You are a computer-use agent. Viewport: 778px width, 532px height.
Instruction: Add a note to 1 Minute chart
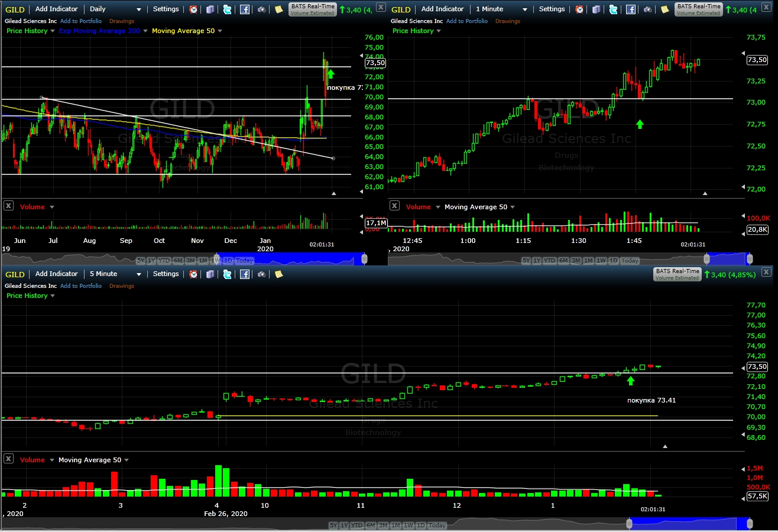click(665, 9)
